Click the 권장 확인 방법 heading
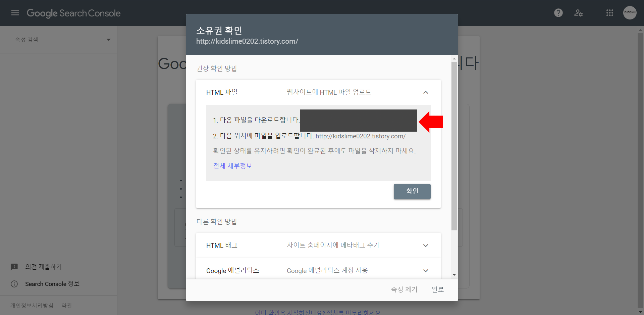Screen dimensions: 644x315 click(217, 69)
